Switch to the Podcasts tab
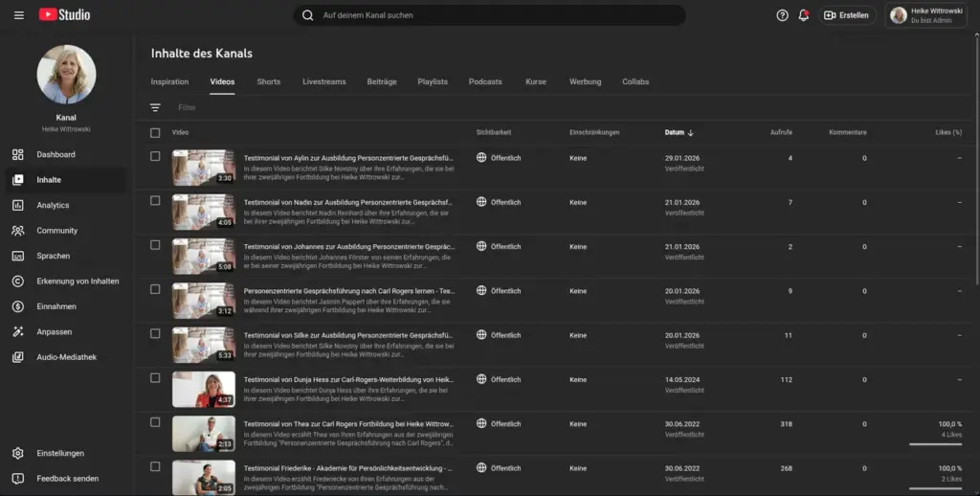 [x=485, y=82]
